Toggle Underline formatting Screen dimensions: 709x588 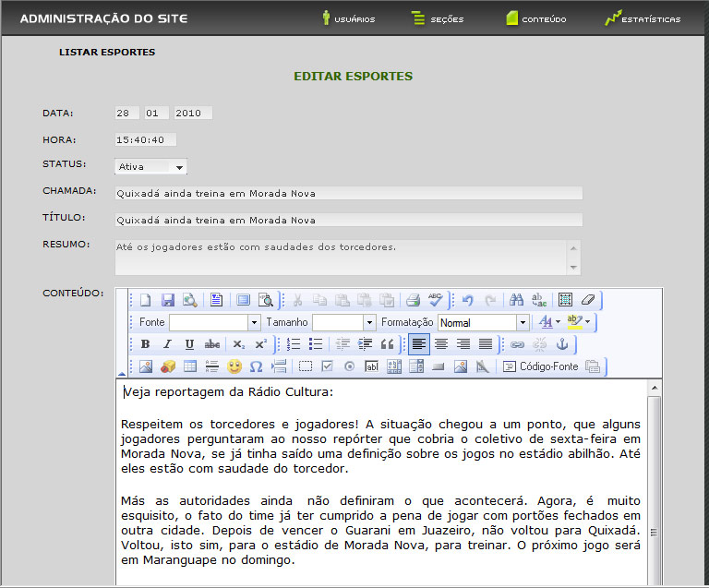(x=189, y=344)
